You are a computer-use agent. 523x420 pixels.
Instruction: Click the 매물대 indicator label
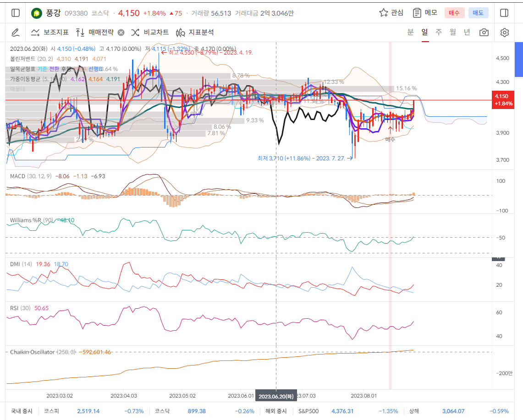point(18,89)
